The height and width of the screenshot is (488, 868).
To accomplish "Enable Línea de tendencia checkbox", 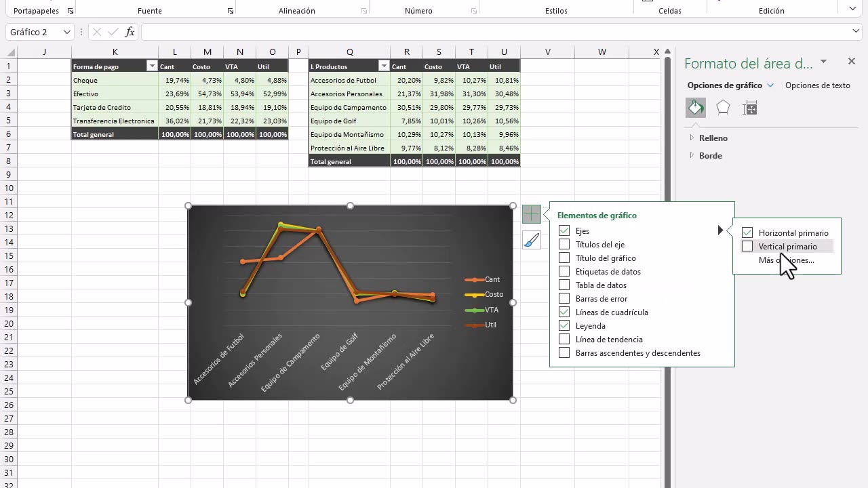I will coord(564,339).
